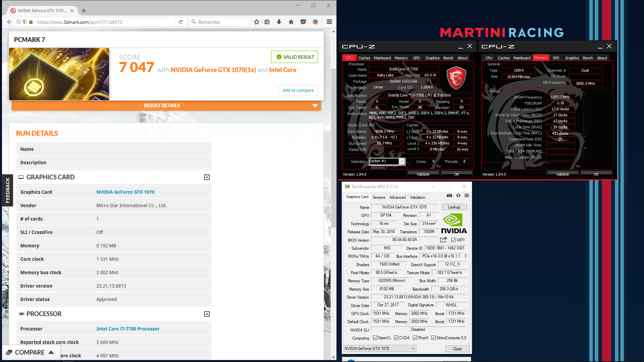Reload the 3dmark page
644x362 pixels.
coord(180,22)
